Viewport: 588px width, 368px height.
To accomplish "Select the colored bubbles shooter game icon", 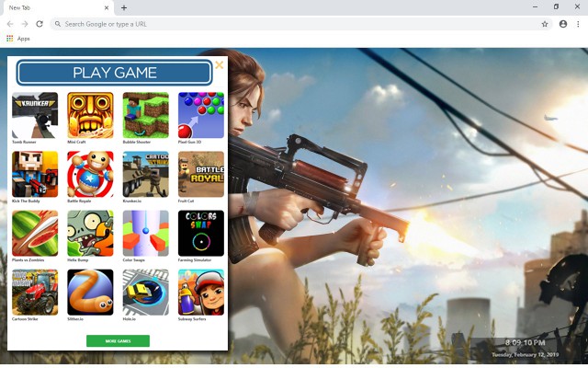I will click(201, 115).
